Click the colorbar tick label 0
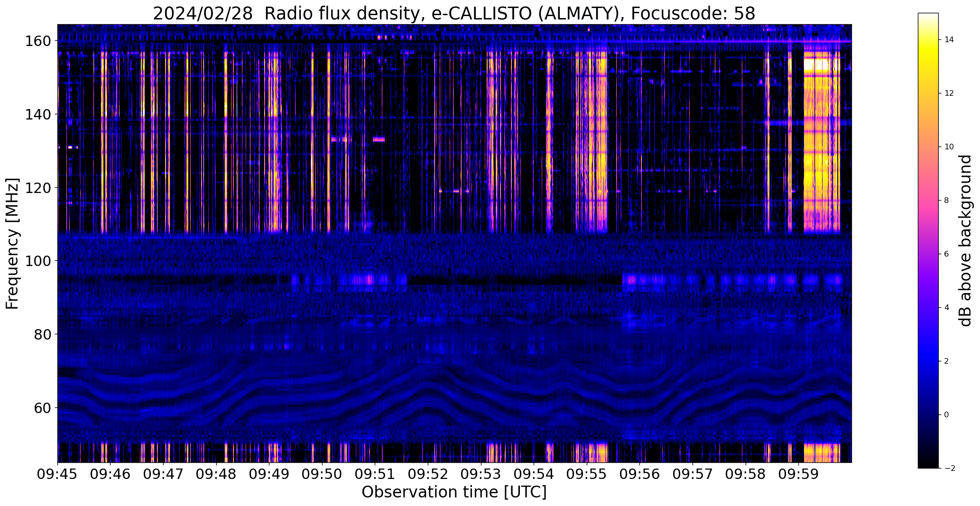Viewport: 980px width, 506px height. point(947,415)
